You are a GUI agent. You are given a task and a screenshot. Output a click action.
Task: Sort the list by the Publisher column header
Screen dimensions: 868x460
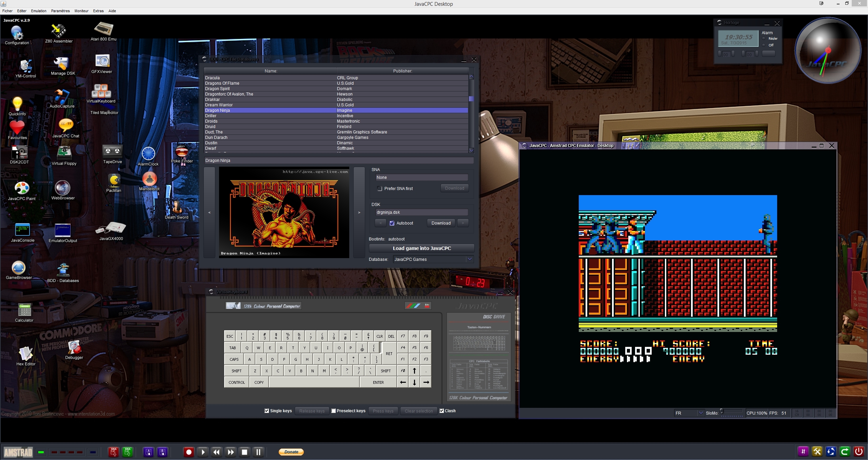pos(402,71)
